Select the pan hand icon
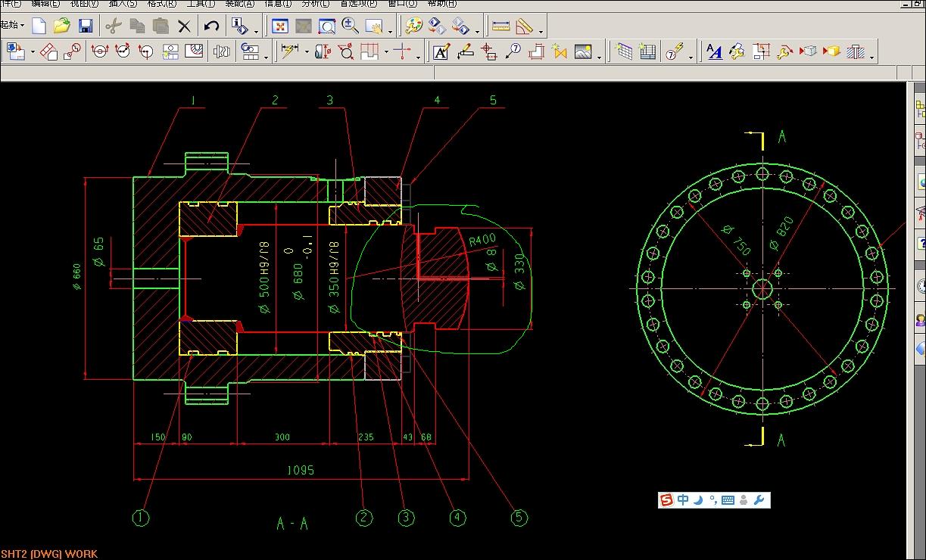The width and height of the screenshot is (926, 560). [374, 26]
